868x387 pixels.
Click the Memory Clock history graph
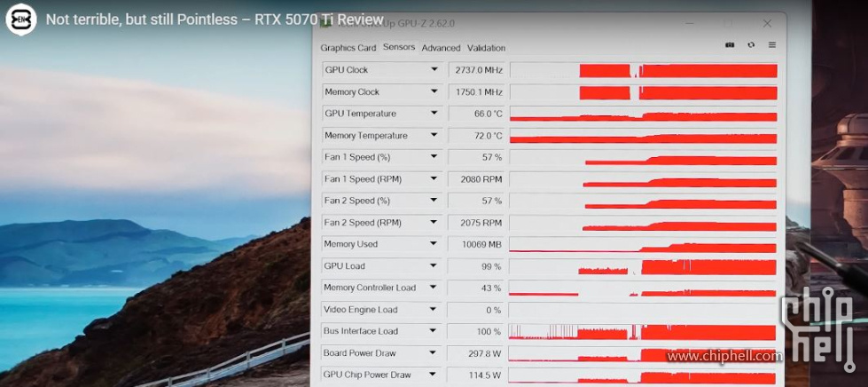coord(643,92)
